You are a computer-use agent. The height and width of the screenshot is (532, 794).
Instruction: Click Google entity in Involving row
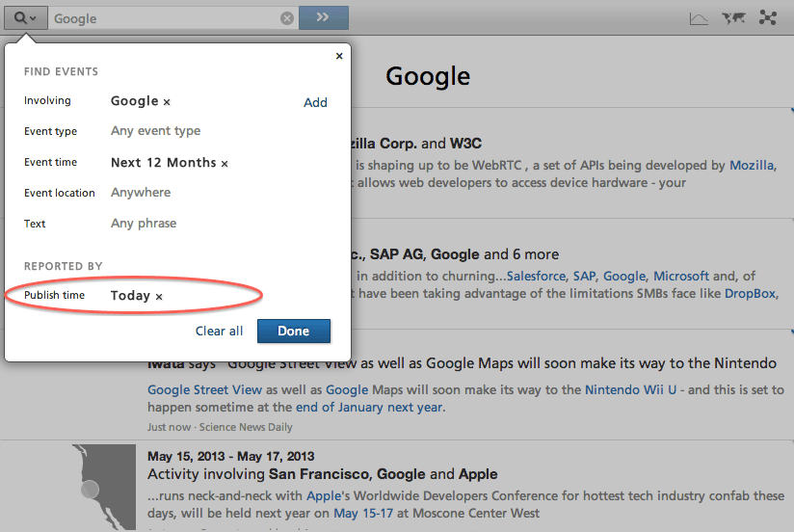click(134, 101)
